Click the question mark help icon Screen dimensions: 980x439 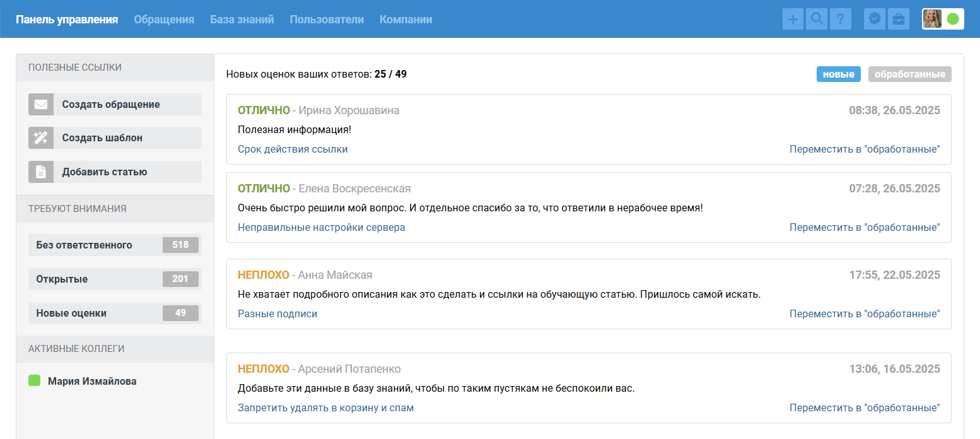841,19
